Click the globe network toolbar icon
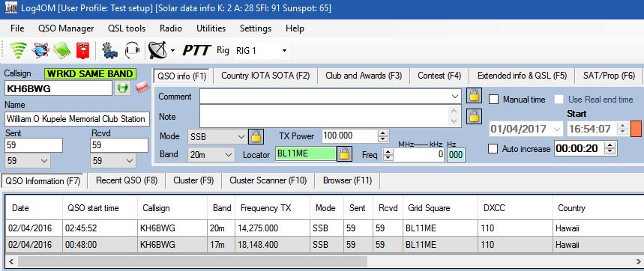The width and height of the screenshot is (644, 271). (x=40, y=50)
